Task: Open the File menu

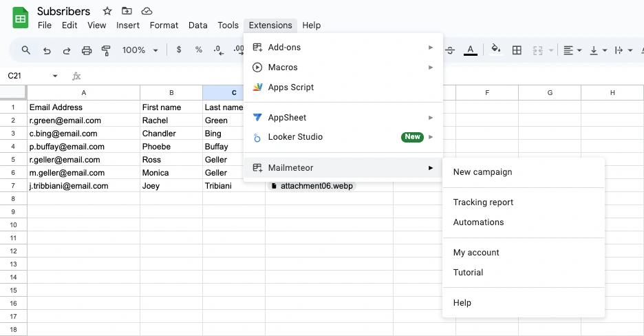Action: [45, 25]
